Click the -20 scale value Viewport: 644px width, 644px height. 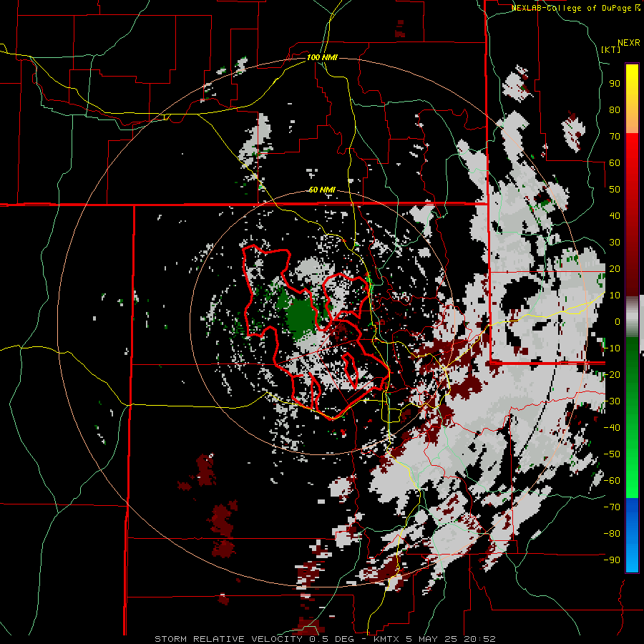(x=612, y=374)
